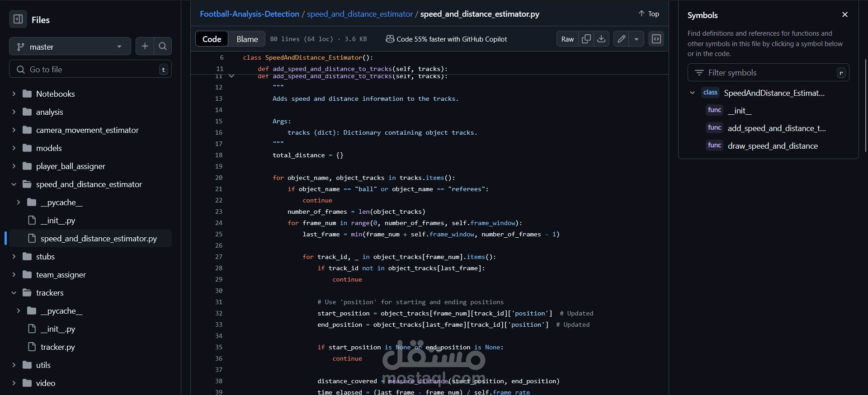Image resolution: width=868 pixels, height=395 pixels.
Task: Open the master branch dropdown
Action: [70, 47]
